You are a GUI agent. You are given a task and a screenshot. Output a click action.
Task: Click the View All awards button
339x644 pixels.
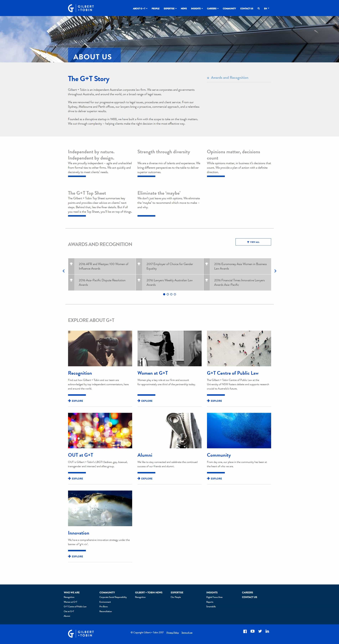(x=253, y=242)
